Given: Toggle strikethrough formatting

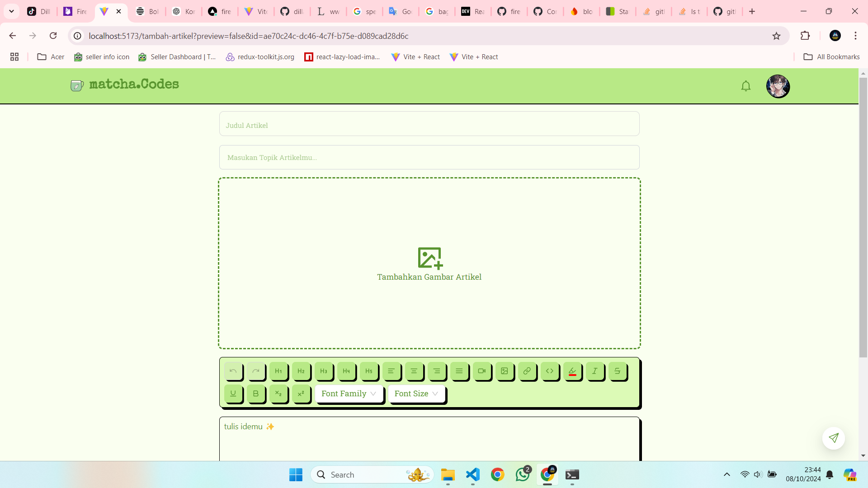Looking at the screenshot, I should 618,371.
